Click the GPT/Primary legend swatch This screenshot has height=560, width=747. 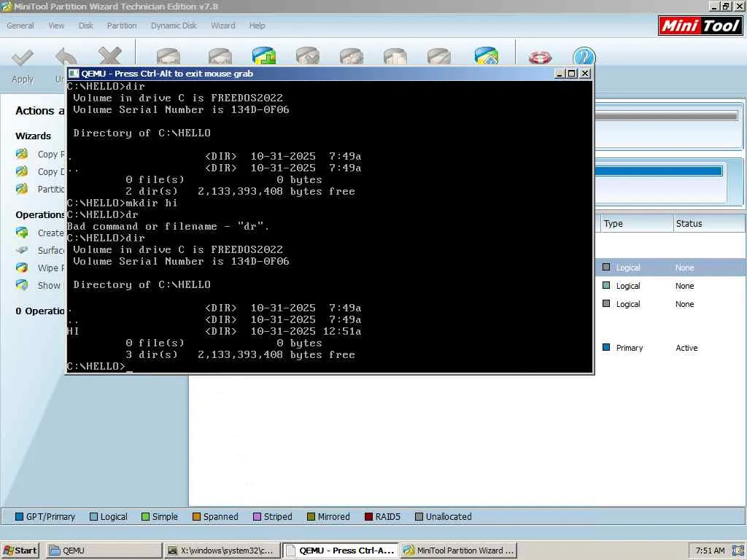point(19,517)
